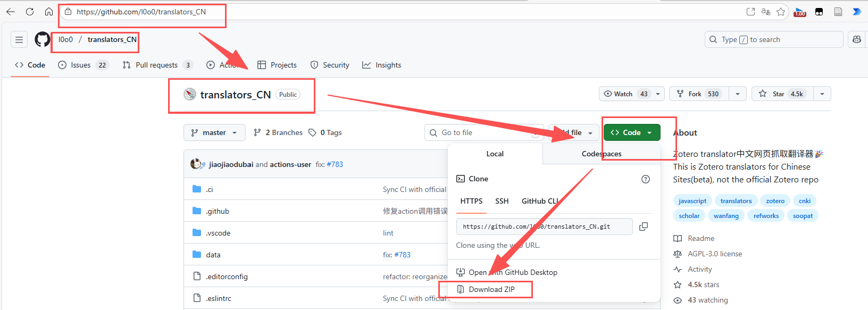Click the cnki topic tag
The height and width of the screenshot is (310, 868).
point(805,201)
